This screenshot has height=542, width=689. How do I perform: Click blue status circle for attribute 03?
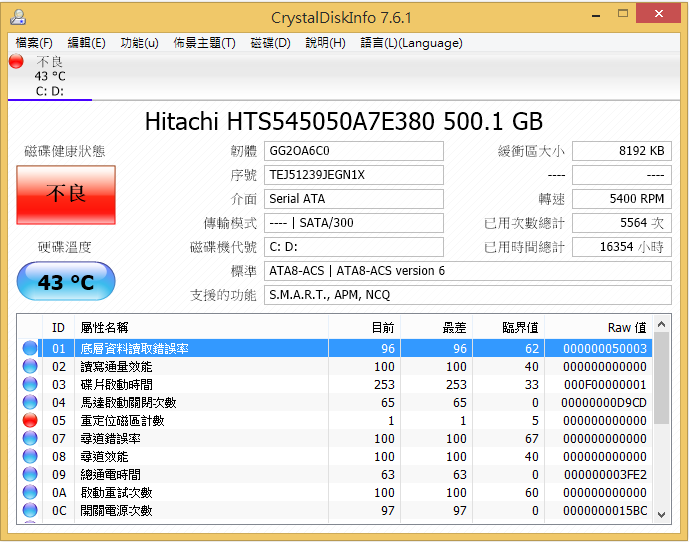click(30, 384)
